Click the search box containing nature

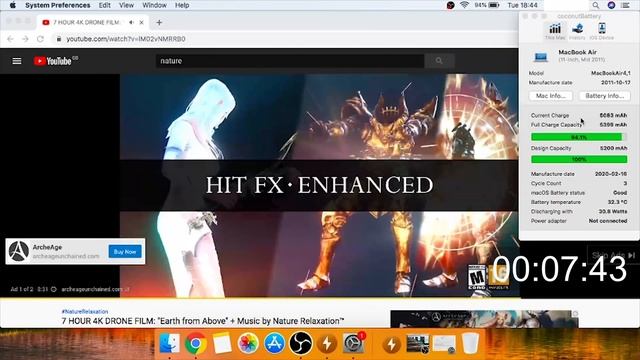pos(290,61)
